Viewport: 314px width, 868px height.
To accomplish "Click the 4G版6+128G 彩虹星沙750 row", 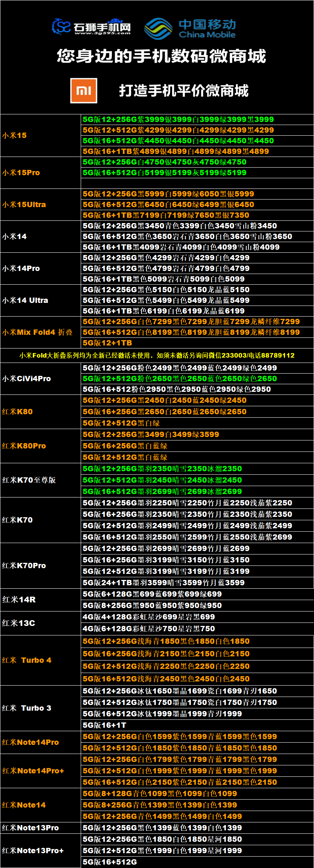I will pyautogui.click(x=198, y=629).
